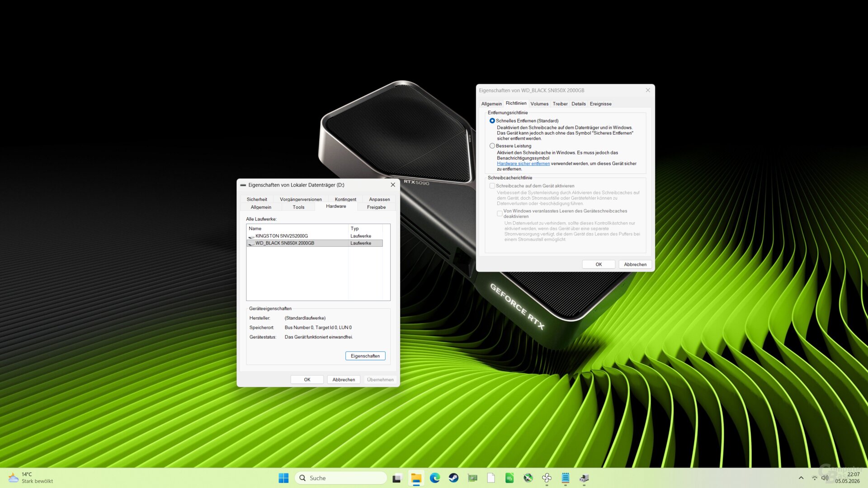Open the device manager-style icon on the taskbar

(584, 478)
